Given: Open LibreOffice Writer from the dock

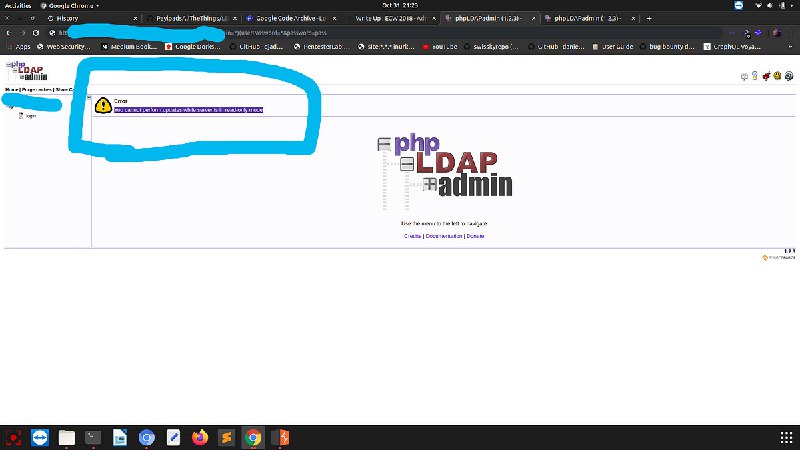Looking at the screenshot, I should [x=120, y=437].
